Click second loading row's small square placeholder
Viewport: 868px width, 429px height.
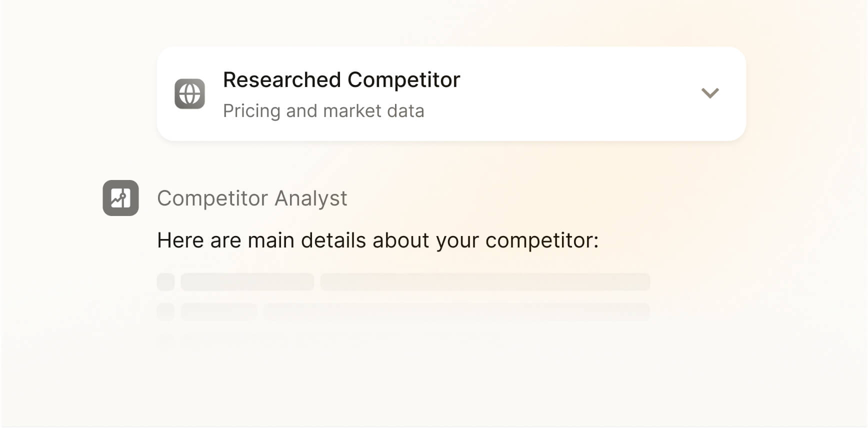pyautogui.click(x=165, y=311)
